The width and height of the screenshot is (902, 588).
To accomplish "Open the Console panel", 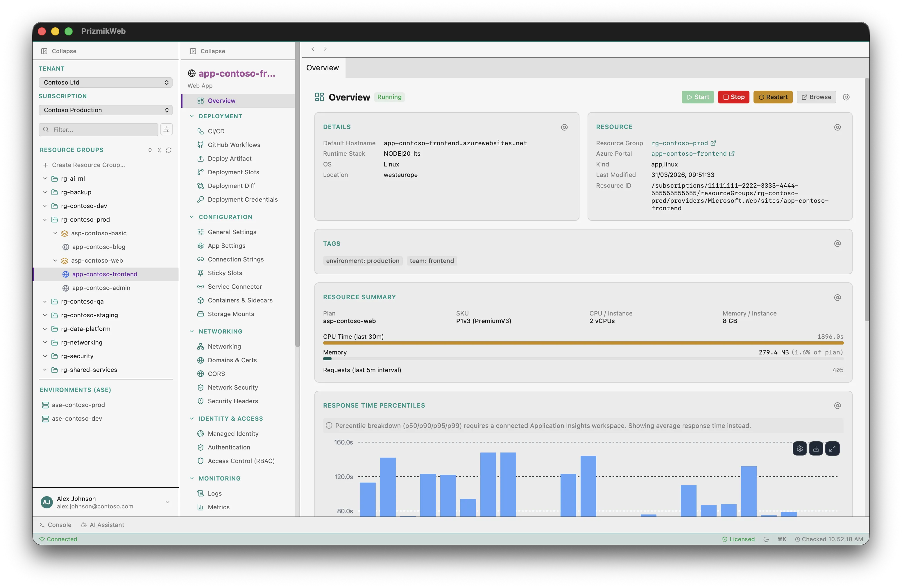I will click(55, 525).
